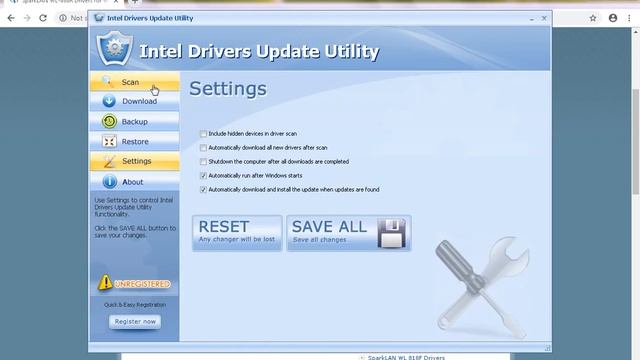Click the floppy disk icon on Save All
This screenshot has height=360, width=640.
tap(391, 233)
